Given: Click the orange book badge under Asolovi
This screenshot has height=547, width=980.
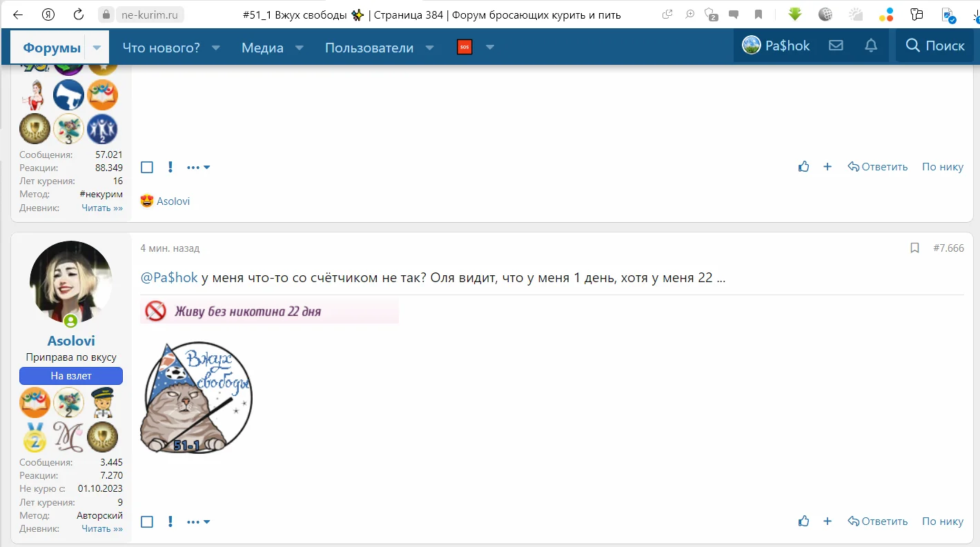Looking at the screenshot, I should pyautogui.click(x=35, y=403).
